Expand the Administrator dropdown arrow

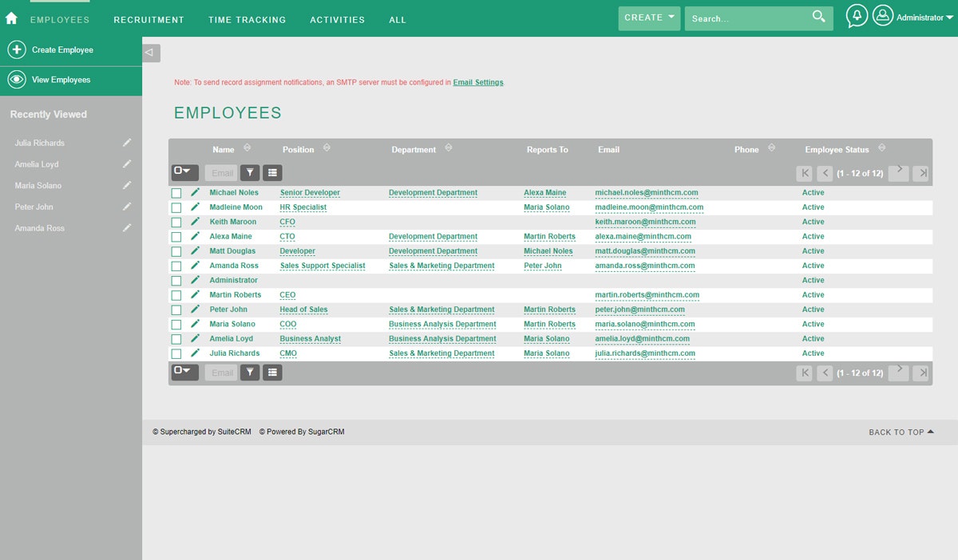coord(949,18)
